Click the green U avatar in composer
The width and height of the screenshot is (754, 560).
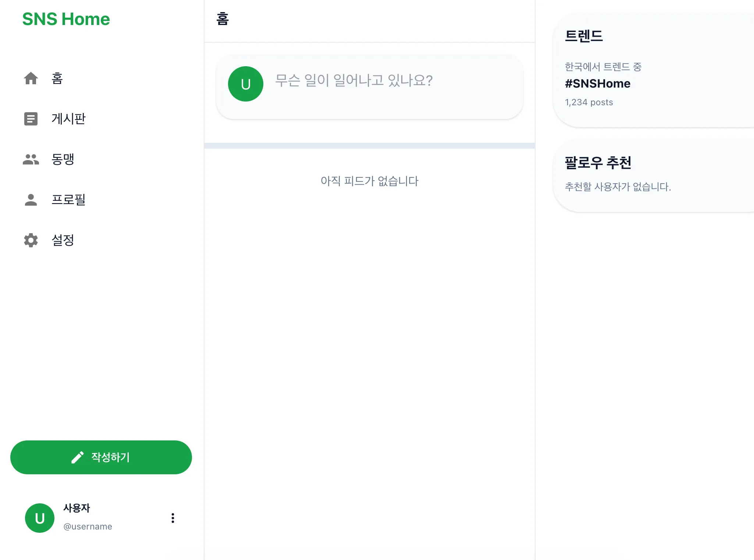pyautogui.click(x=246, y=84)
